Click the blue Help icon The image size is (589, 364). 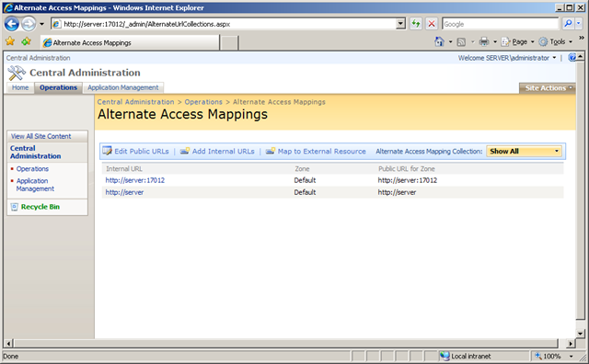572,57
